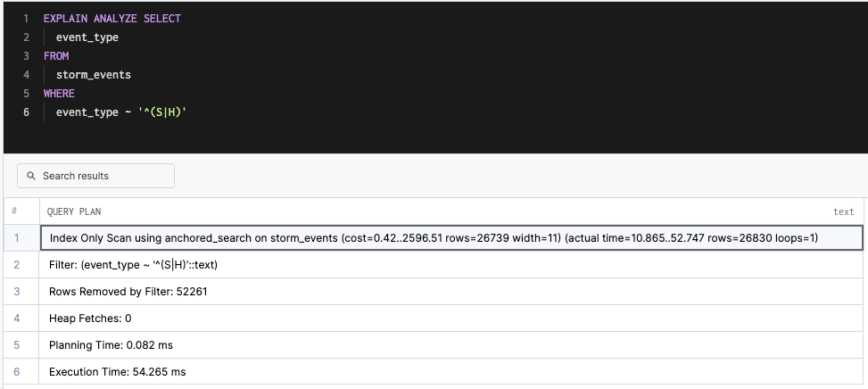
Task: Click the '^(S|H)' regex string in editor
Action: (x=161, y=112)
